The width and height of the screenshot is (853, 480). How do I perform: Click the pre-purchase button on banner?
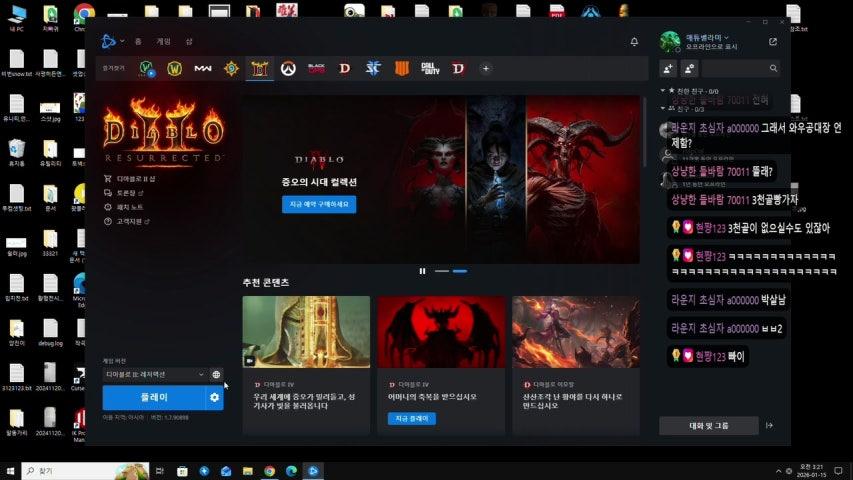point(319,204)
